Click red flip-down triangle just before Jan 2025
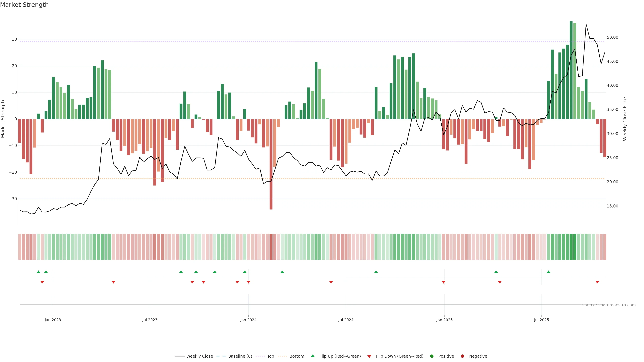Screen dimensions: 644x362 [x=443, y=282]
